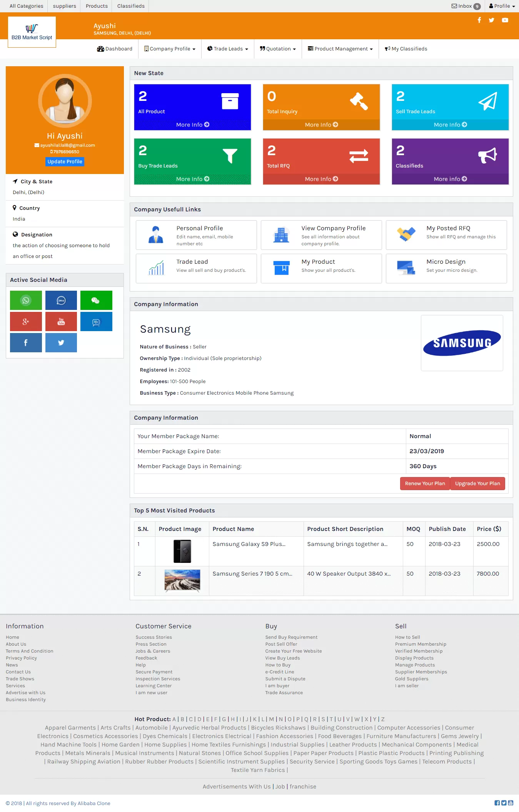Click the Update Profile button
Screen dimensions: 519x812
click(x=65, y=162)
